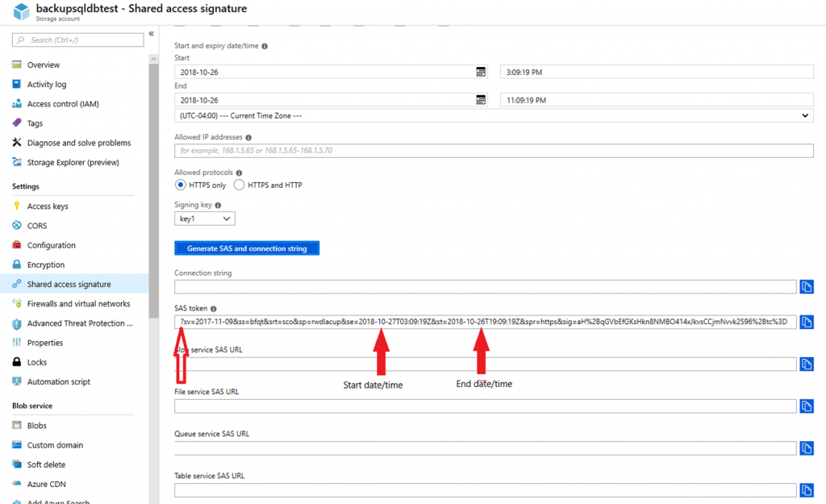Screen dimensions: 826x504
Task: Copy the File service SAS URL
Action: pos(807,406)
